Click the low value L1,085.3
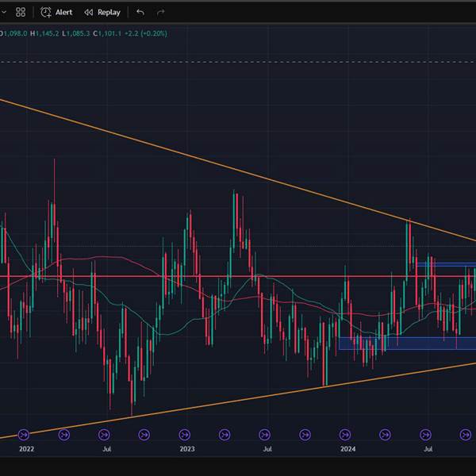This screenshot has width=476, height=476. point(76,33)
